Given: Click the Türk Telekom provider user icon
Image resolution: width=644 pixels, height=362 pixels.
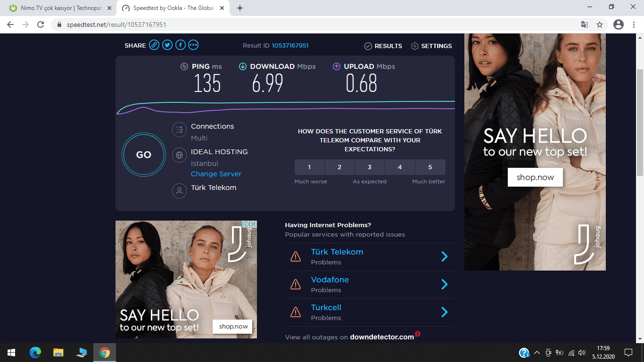Looking at the screenshot, I should [179, 191].
